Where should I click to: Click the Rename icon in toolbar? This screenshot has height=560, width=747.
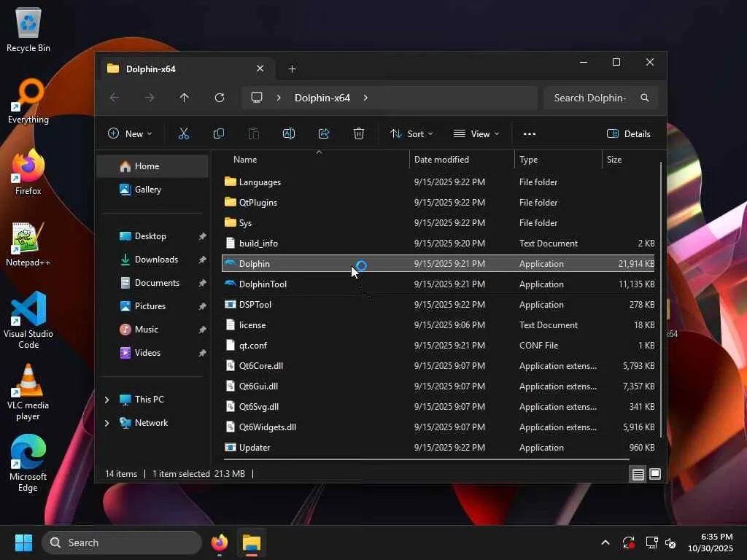click(288, 133)
